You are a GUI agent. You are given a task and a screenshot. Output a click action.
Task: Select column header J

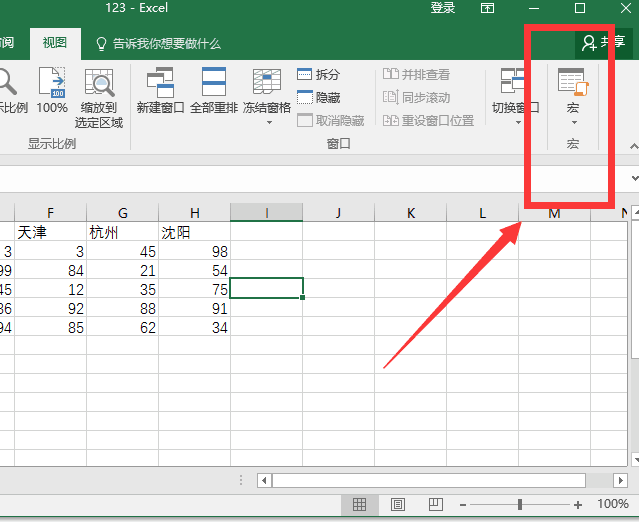pyautogui.click(x=338, y=212)
